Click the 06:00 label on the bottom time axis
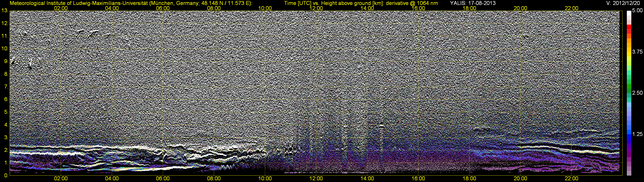Screen dimensions: 644x182 pos(163,179)
